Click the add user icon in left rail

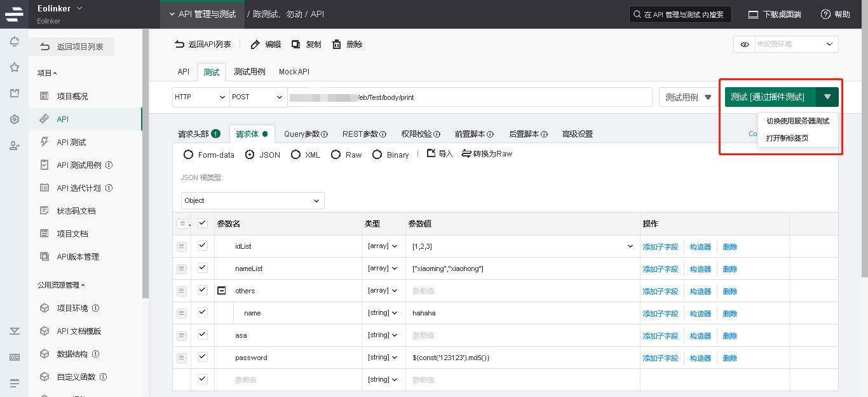[14, 146]
